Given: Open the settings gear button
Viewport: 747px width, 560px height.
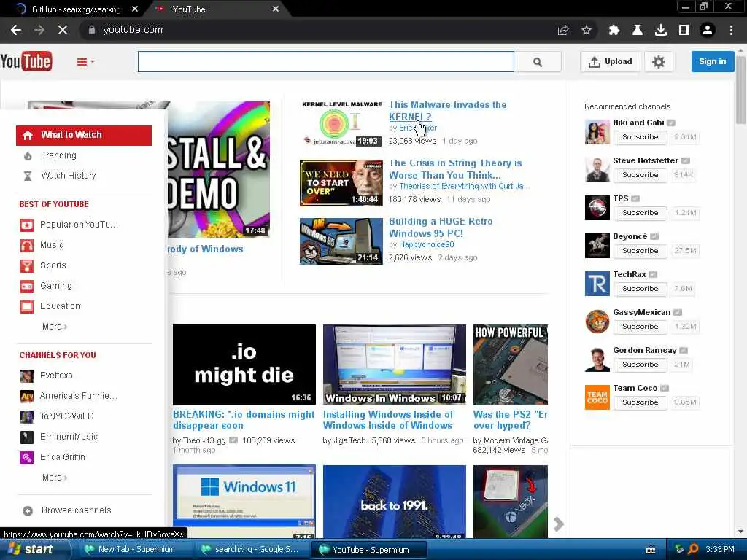Looking at the screenshot, I should point(659,61).
